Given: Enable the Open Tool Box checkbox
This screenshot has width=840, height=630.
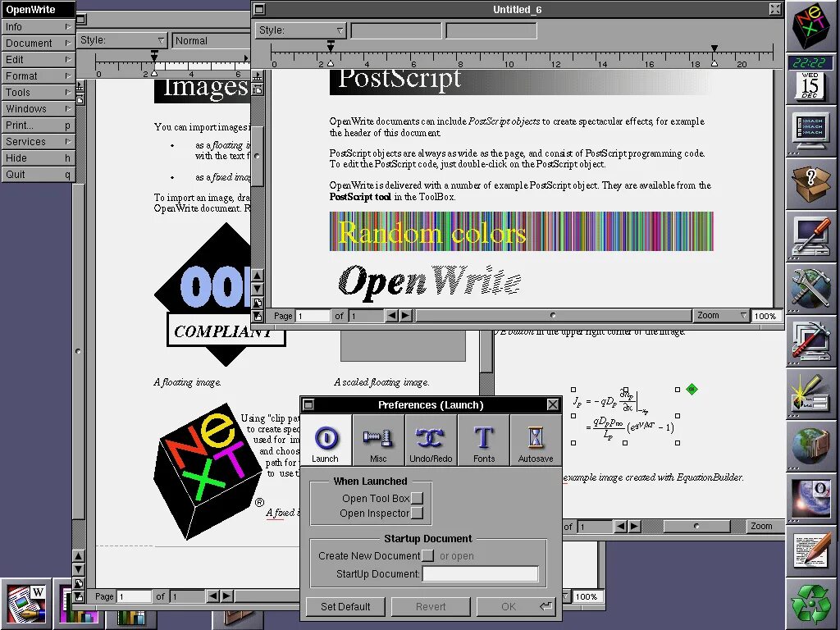Looking at the screenshot, I should pos(417,498).
